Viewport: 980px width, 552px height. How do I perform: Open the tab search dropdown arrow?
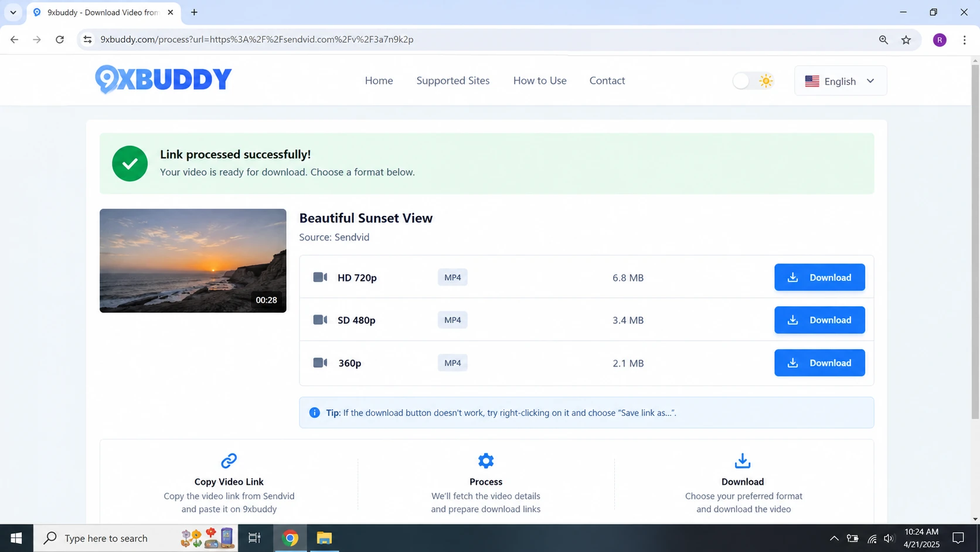click(13, 12)
